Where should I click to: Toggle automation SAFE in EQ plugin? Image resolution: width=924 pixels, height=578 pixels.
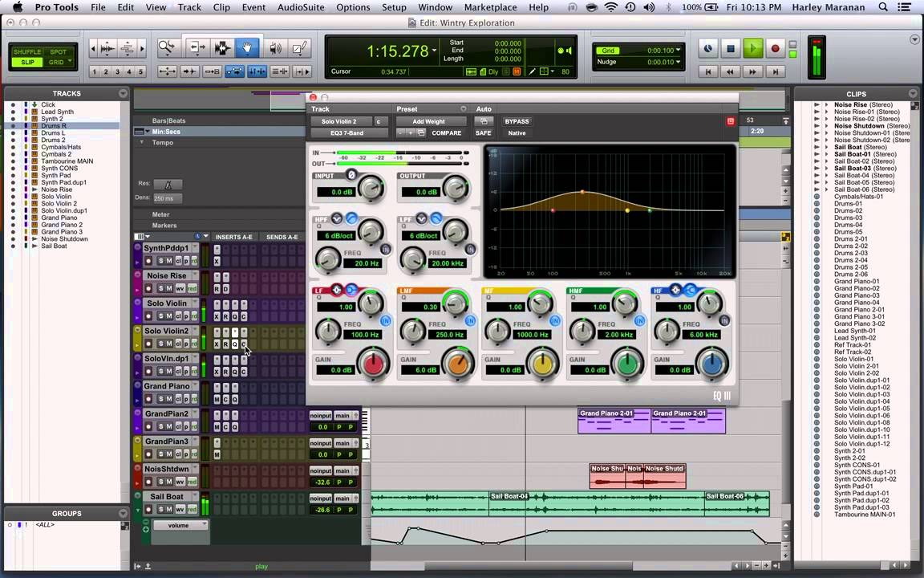483,132
